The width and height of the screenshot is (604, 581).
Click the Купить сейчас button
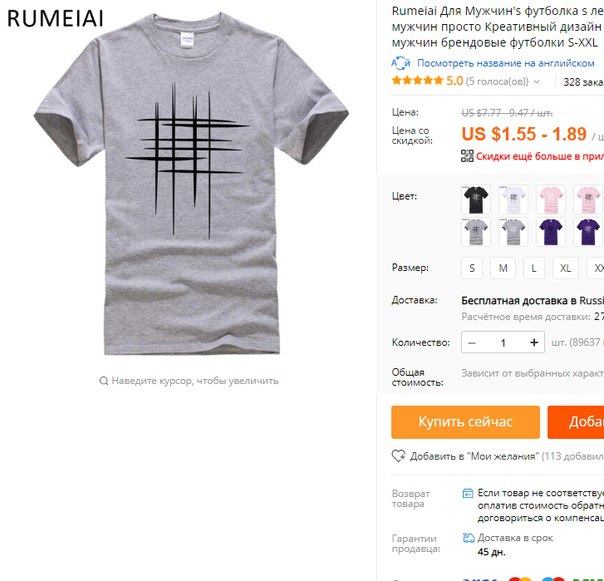[465, 422]
